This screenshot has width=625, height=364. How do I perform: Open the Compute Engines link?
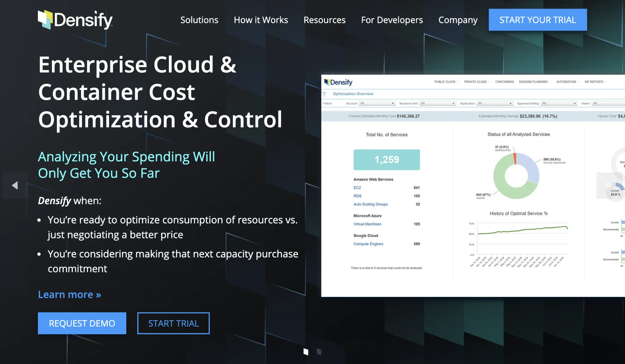tap(368, 244)
